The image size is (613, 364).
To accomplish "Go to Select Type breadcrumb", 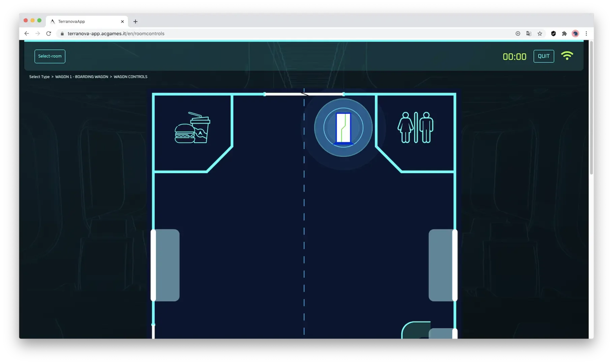I will coord(39,77).
